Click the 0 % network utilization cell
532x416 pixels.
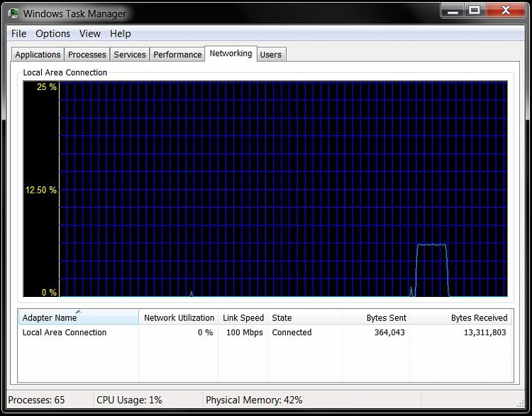[205, 332]
